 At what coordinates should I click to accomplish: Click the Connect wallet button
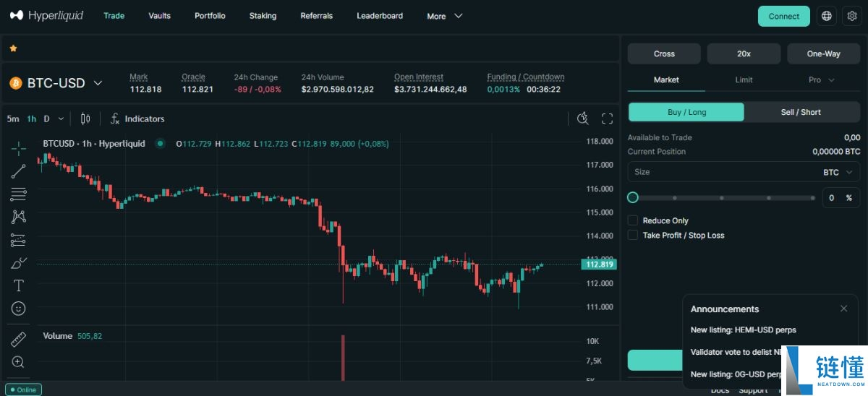click(x=784, y=16)
